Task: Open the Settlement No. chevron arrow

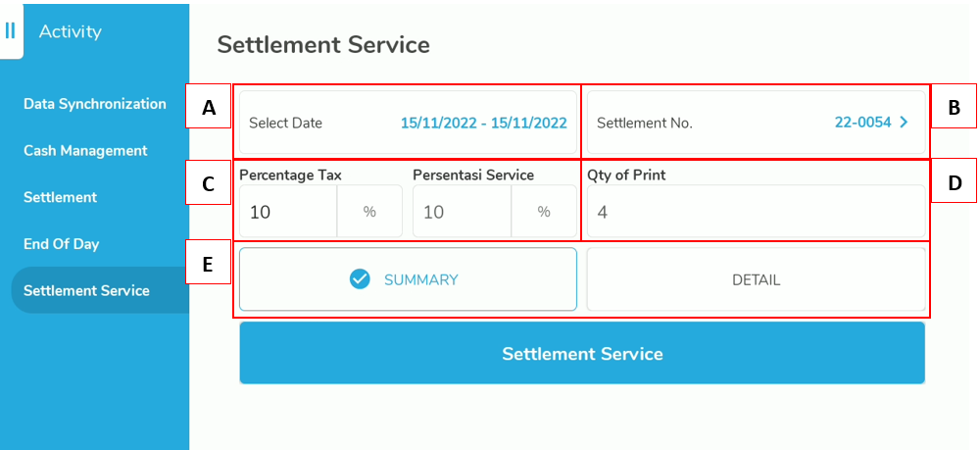Action: coord(904,123)
